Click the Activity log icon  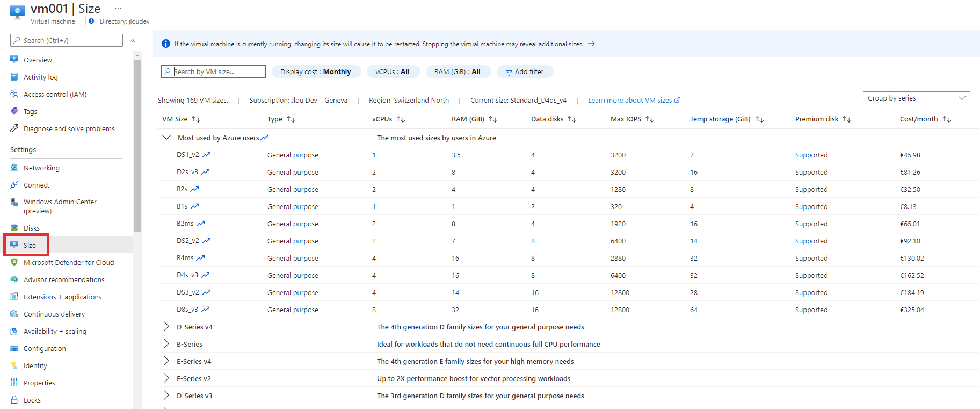(14, 77)
